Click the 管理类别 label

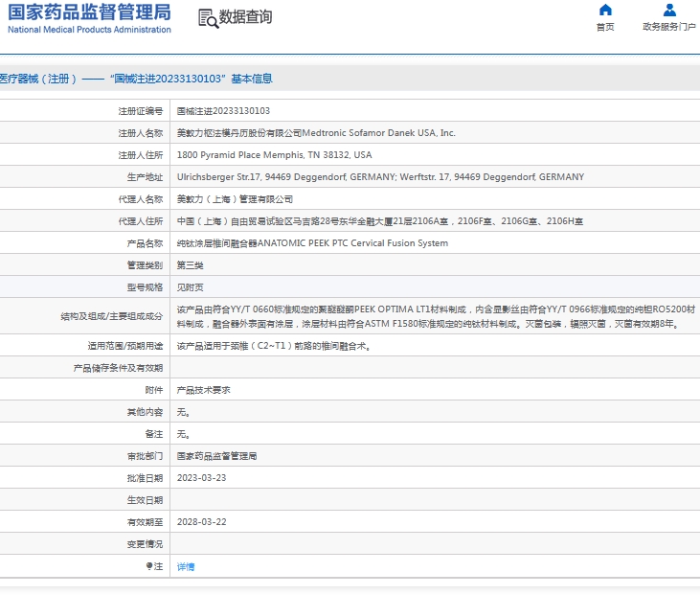click(145, 265)
